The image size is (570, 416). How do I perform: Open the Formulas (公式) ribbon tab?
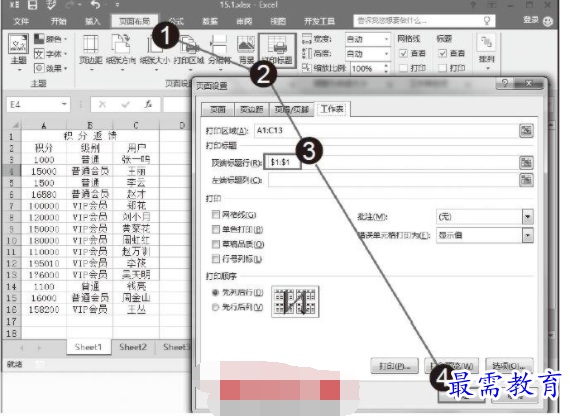coord(176,21)
